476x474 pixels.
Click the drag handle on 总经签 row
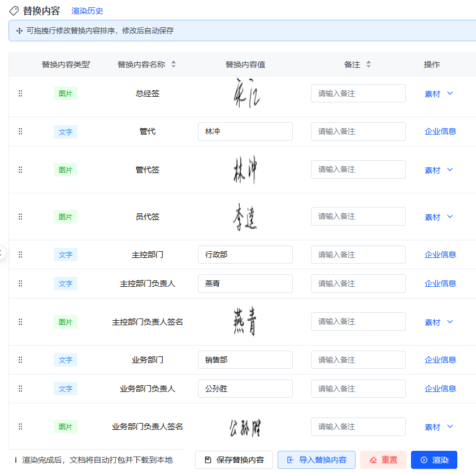click(x=20, y=93)
